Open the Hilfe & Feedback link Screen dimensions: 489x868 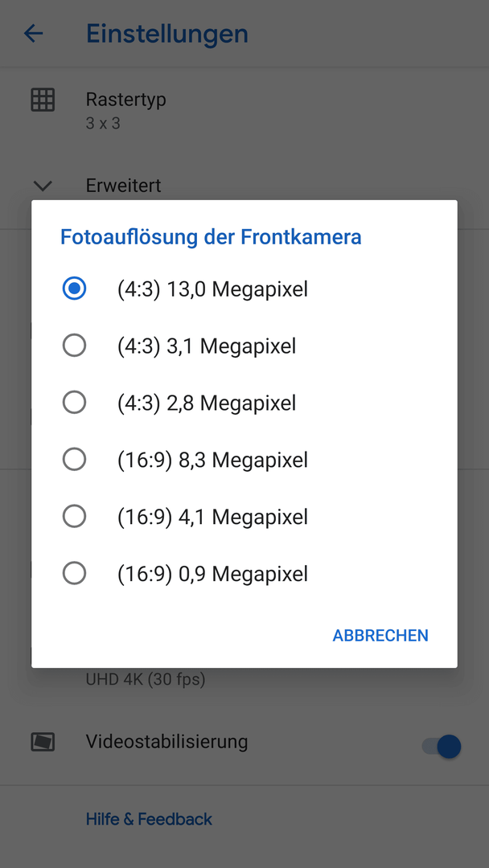pos(149,819)
